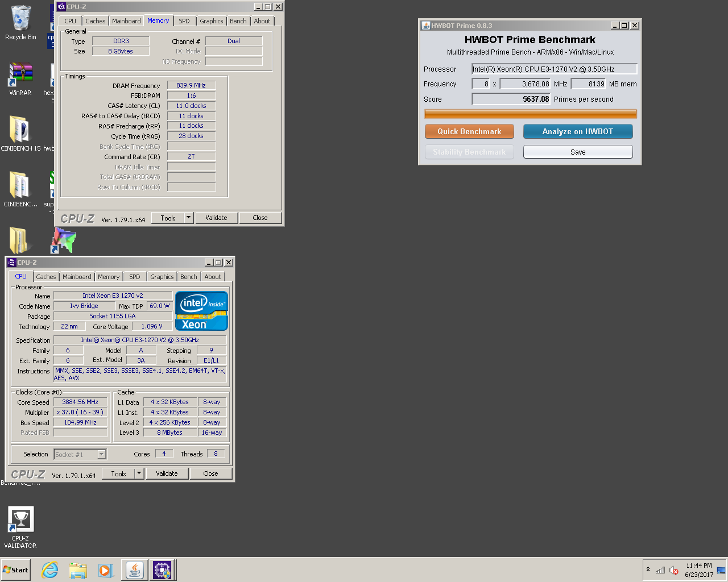Launch Internet Explorer from taskbar
This screenshot has width=728, height=582.
point(50,570)
